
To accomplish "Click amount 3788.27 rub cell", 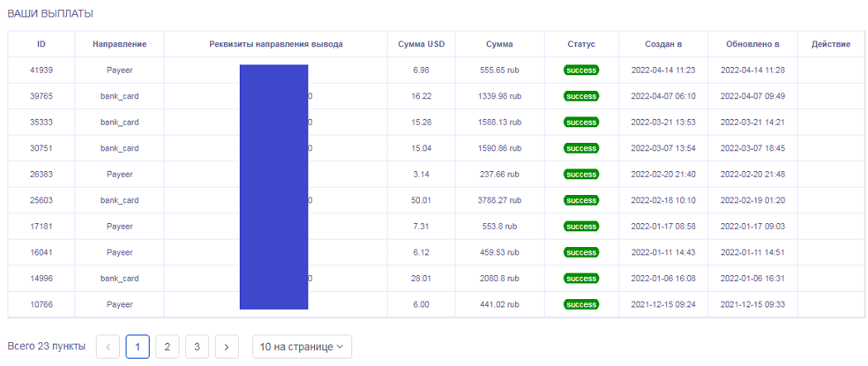I will [x=499, y=200].
